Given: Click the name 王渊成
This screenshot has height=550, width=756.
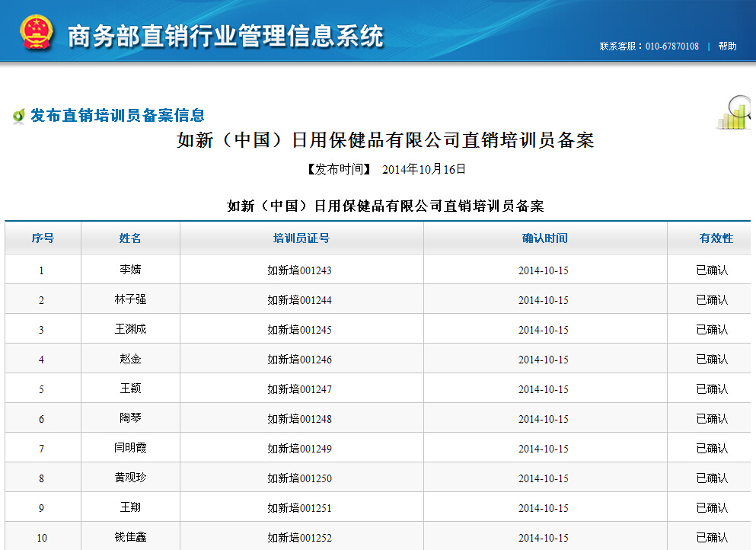Looking at the screenshot, I should point(130,329).
